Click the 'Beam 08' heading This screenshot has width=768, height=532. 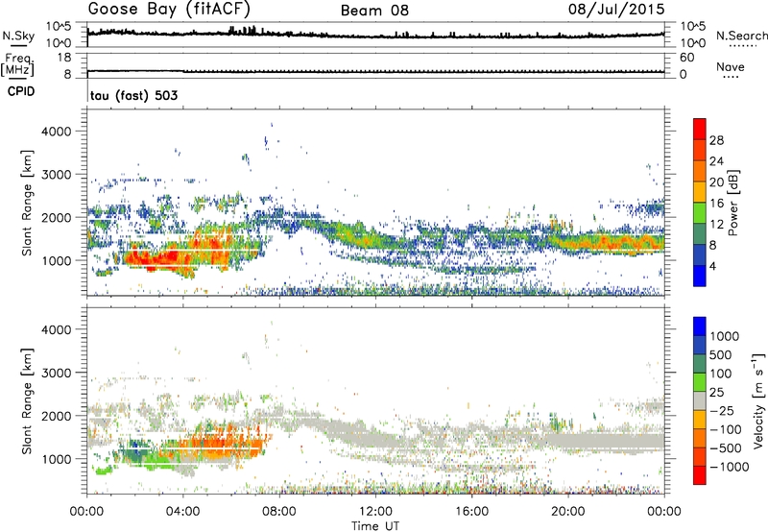point(374,11)
